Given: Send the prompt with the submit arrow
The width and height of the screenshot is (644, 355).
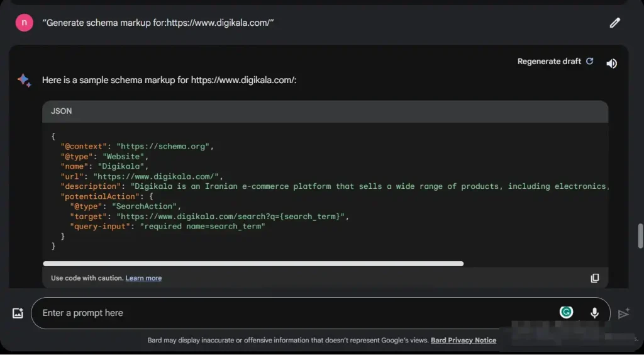Looking at the screenshot, I should 624,313.
